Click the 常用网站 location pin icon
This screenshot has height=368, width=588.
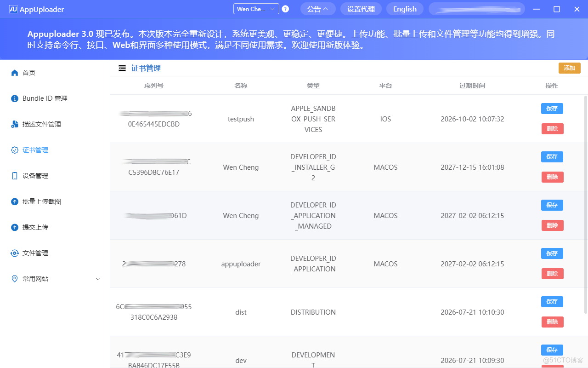click(14, 278)
